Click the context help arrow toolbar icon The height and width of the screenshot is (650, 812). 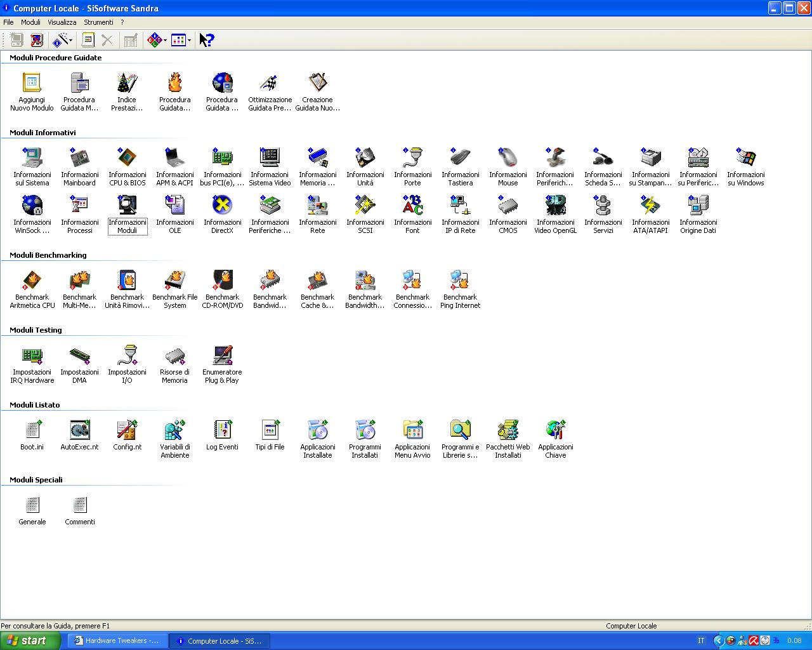[x=206, y=40]
